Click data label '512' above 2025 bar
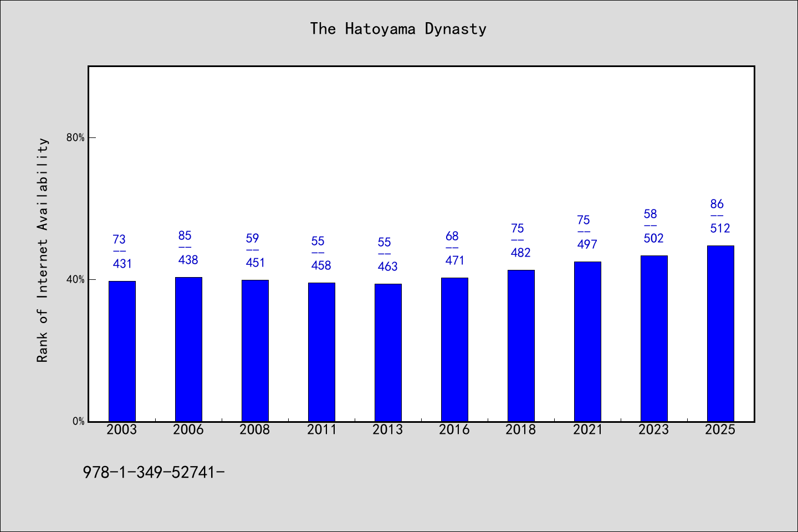 (720, 228)
